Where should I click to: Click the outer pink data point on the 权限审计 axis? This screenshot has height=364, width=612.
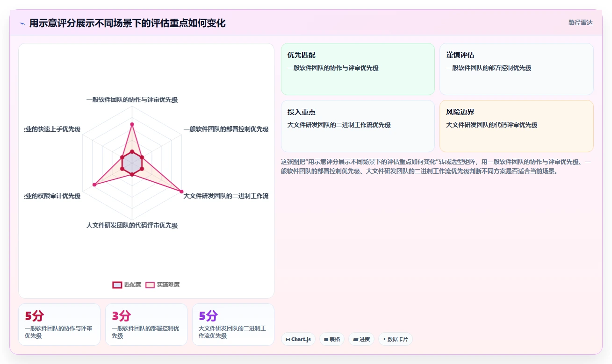click(x=94, y=185)
